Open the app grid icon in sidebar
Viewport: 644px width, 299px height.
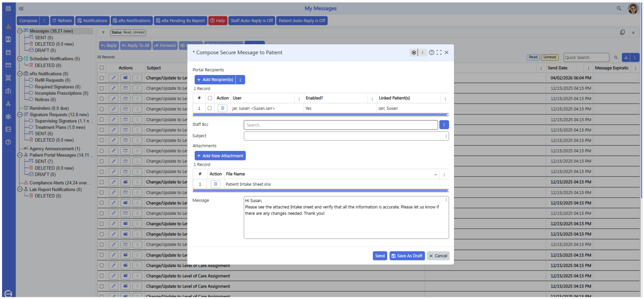(8, 8)
